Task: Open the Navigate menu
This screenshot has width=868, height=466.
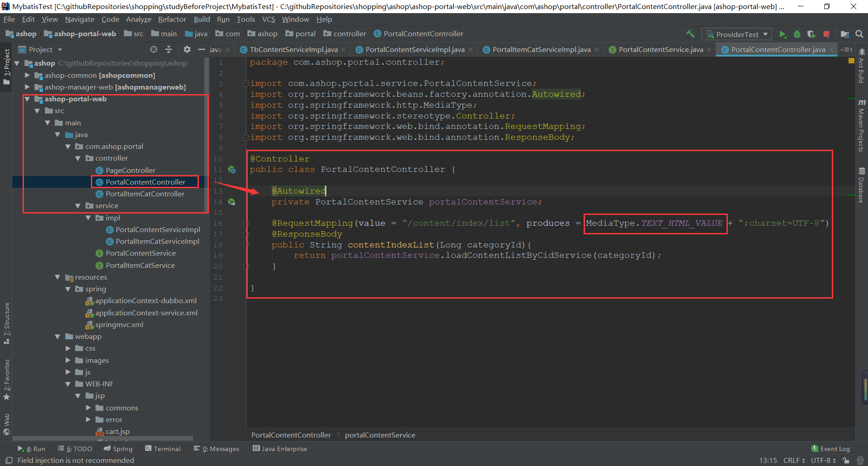Action: click(x=80, y=19)
